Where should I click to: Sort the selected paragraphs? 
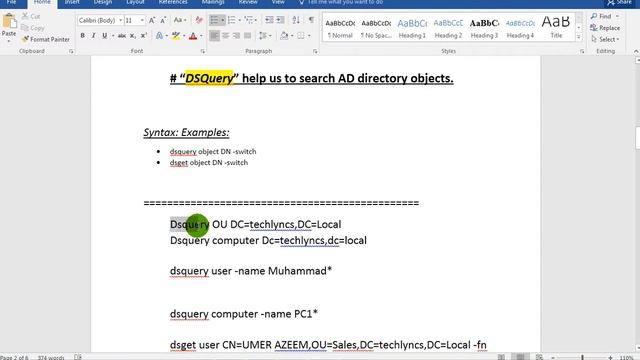click(296, 20)
